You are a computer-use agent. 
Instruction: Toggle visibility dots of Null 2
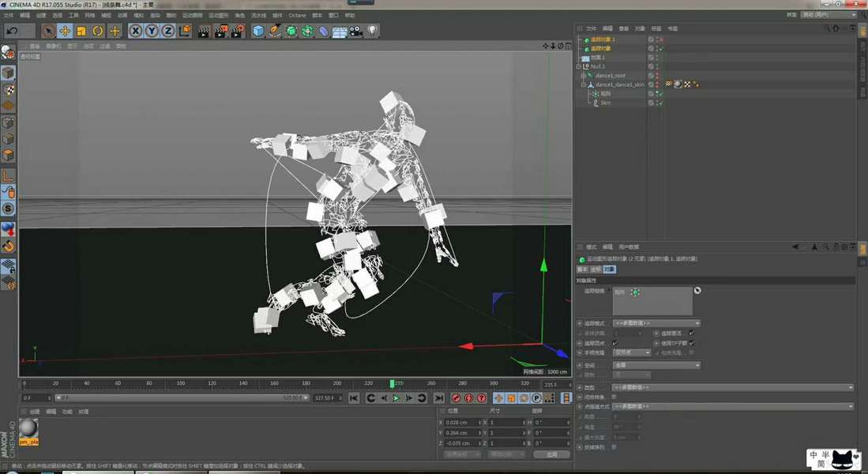657,66
